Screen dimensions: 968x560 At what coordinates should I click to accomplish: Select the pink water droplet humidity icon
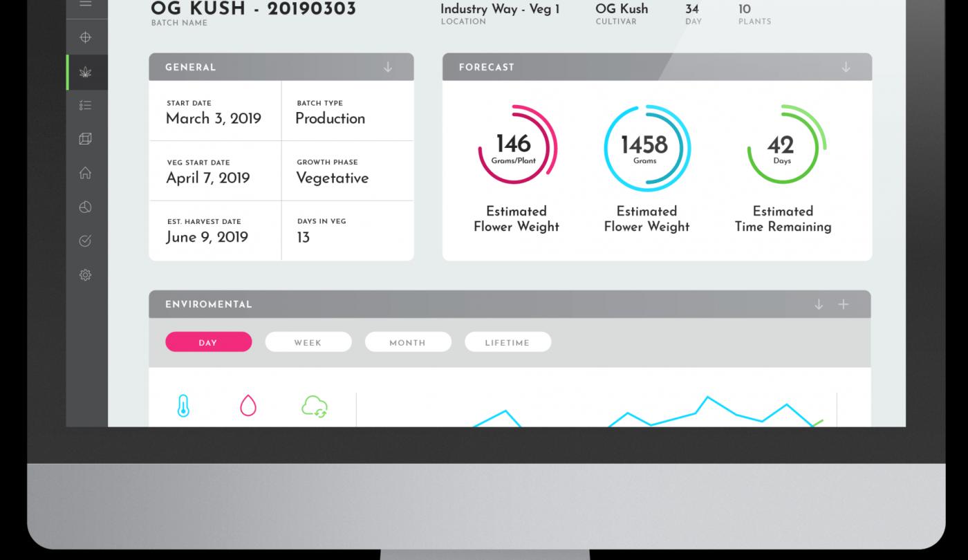[248, 406]
